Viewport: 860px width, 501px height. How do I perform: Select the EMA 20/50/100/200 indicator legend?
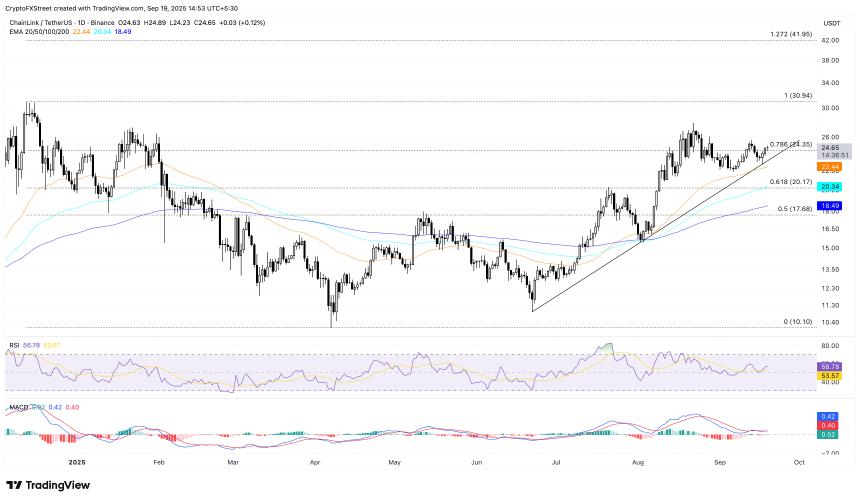tap(38, 29)
